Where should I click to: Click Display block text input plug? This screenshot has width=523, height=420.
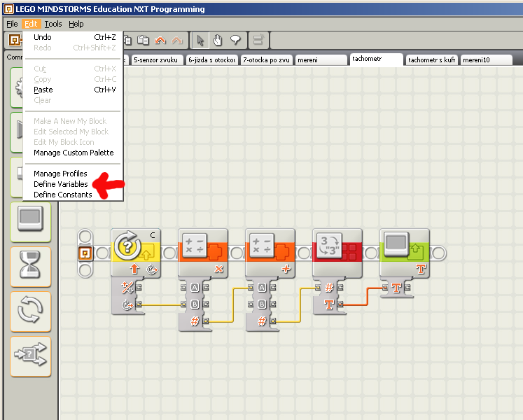(385, 287)
